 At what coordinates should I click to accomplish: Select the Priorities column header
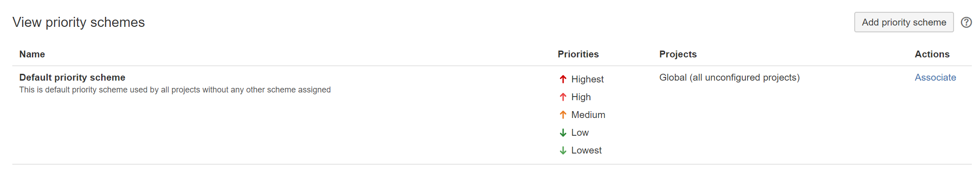pos(578,54)
